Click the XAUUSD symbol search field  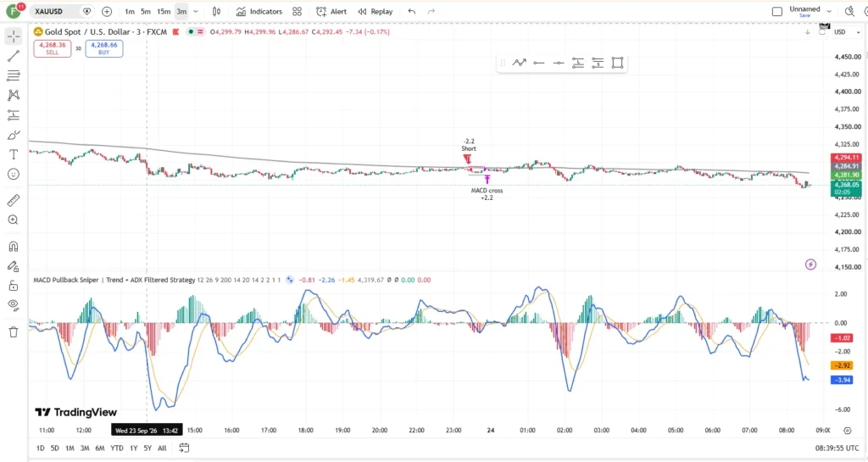pos(54,11)
